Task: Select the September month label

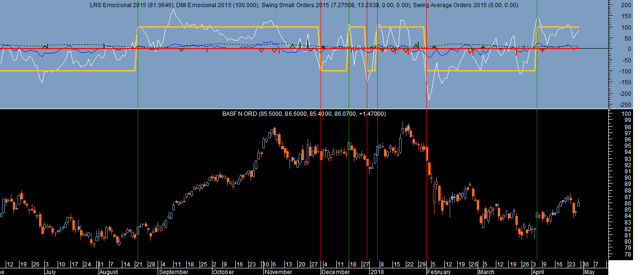Action: (x=173, y=272)
